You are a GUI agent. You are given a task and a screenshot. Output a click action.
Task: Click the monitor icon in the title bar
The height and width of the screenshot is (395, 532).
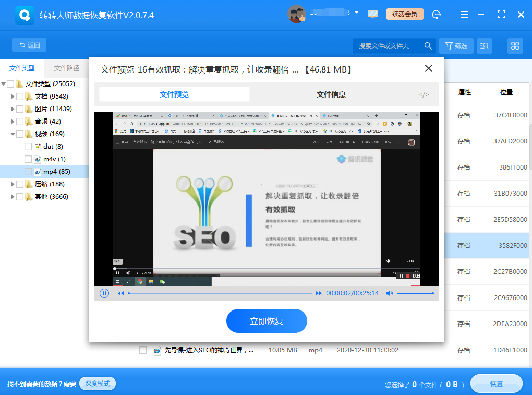372,14
